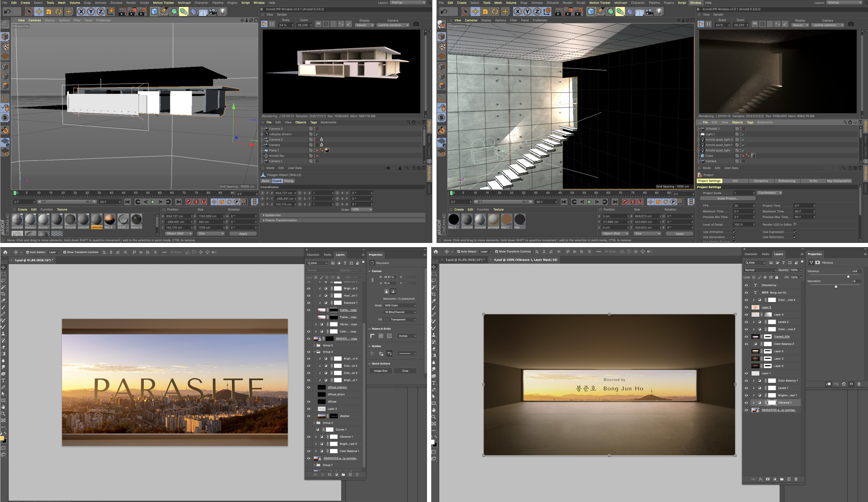The image size is (868, 502).
Task: Toggle Auto-Select checkbox in 5.psd Photoshop
Action: [x=28, y=252]
